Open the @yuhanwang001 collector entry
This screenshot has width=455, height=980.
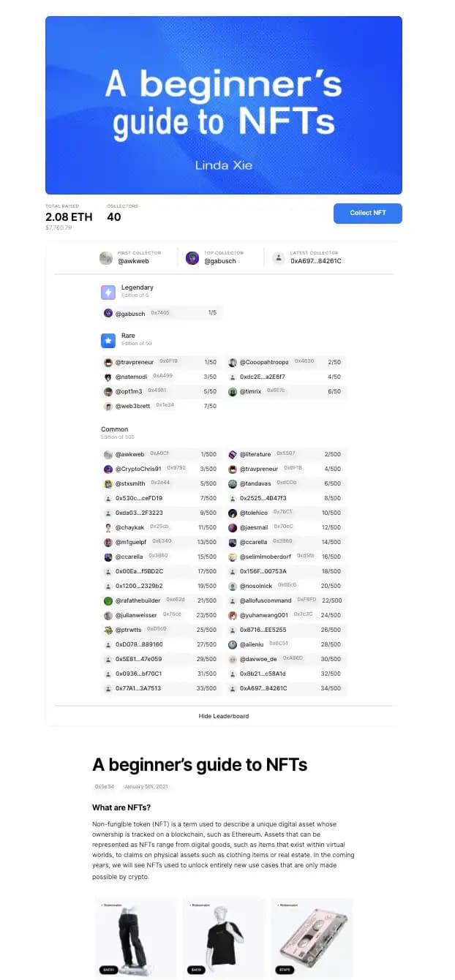click(x=285, y=615)
